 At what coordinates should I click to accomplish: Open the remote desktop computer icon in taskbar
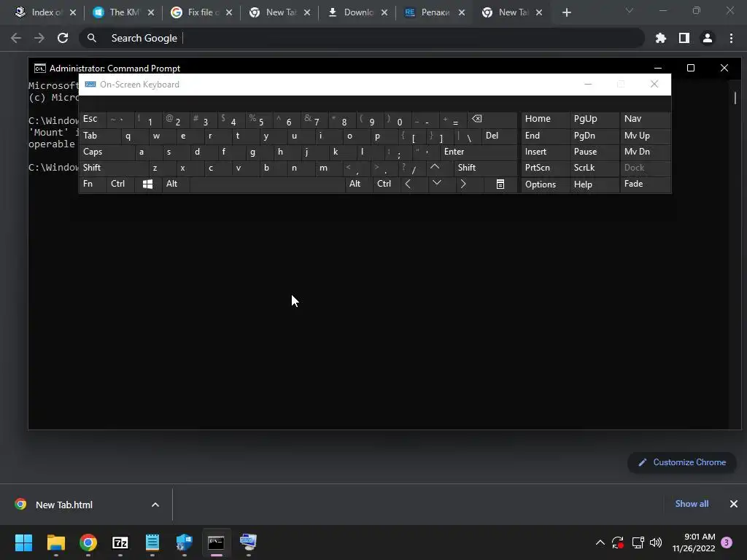point(248,542)
